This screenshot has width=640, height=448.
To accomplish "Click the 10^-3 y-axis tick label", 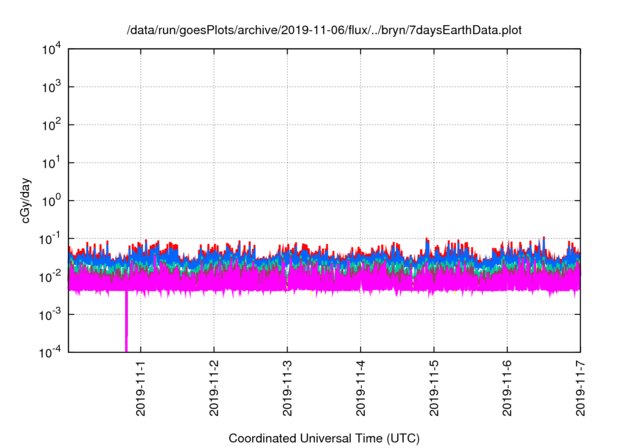I will [48, 313].
